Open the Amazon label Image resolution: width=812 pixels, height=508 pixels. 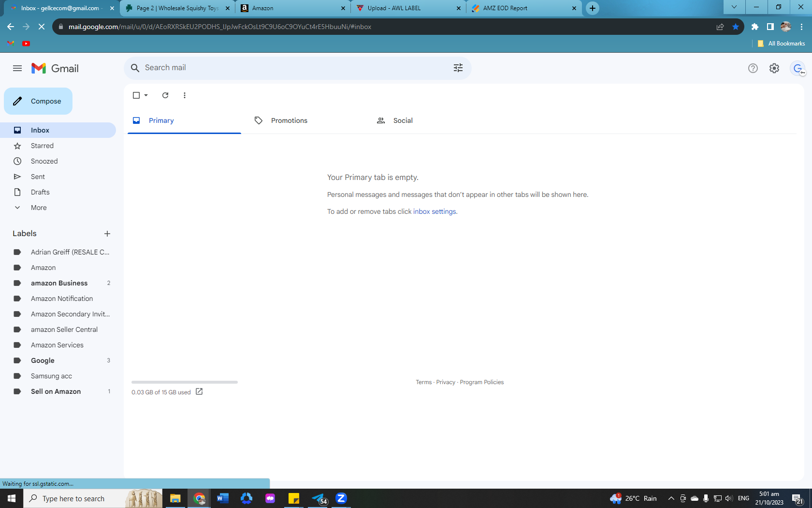point(58,268)
